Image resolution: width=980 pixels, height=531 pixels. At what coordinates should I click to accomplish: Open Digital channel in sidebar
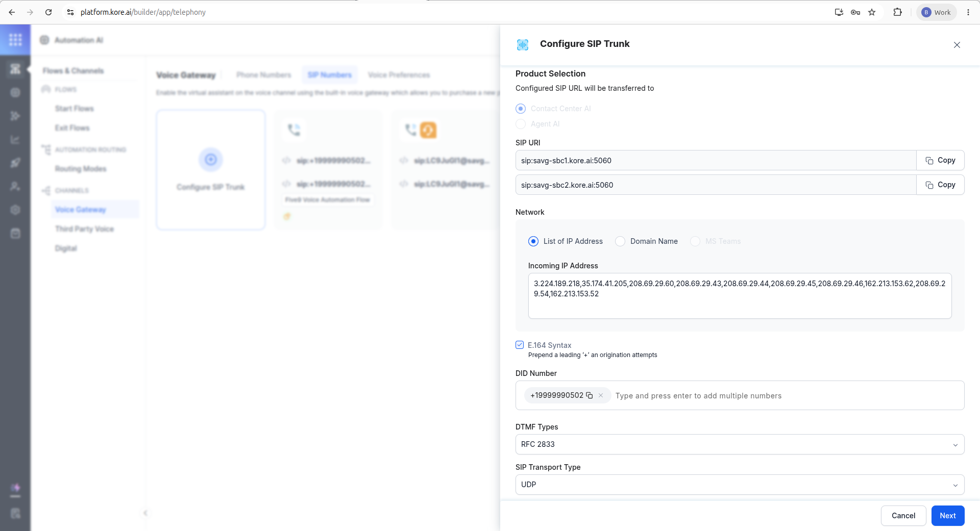pyautogui.click(x=66, y=248)
